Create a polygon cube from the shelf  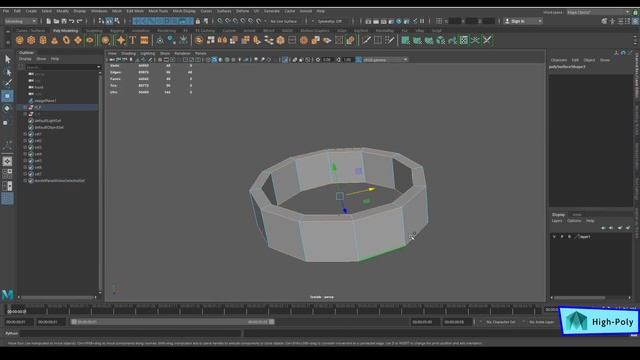pos(31,40)
